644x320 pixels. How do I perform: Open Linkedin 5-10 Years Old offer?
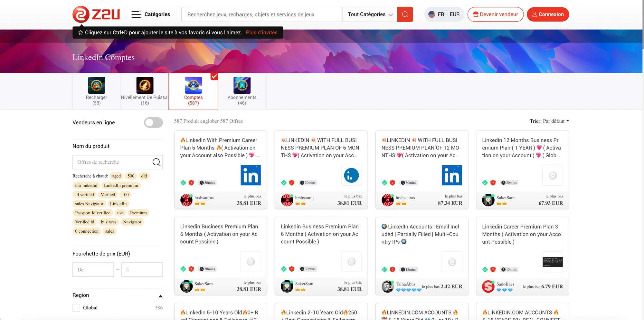click(220, 315)
